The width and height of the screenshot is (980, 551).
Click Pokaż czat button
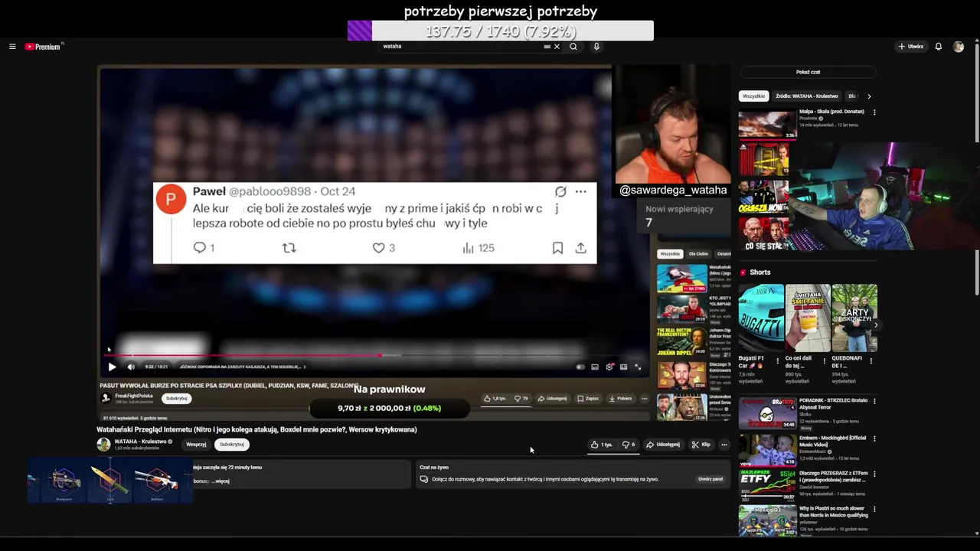coord(808,72)
